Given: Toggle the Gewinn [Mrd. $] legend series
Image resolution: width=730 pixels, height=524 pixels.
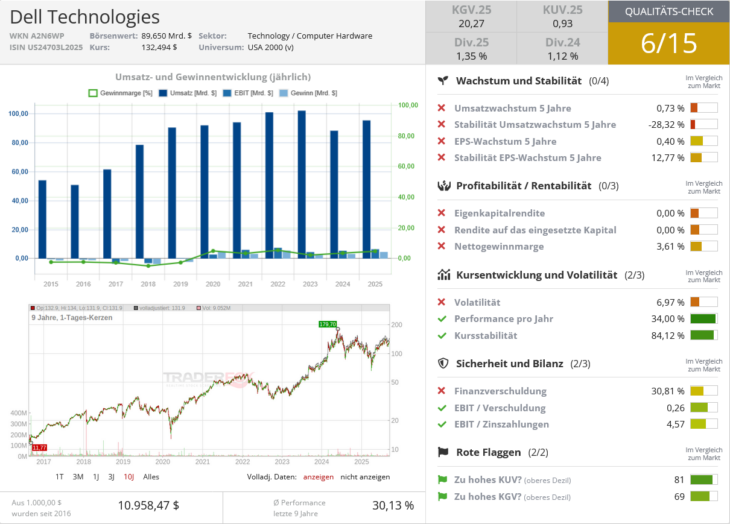Looking at the screenshot, I should point(308,93).
